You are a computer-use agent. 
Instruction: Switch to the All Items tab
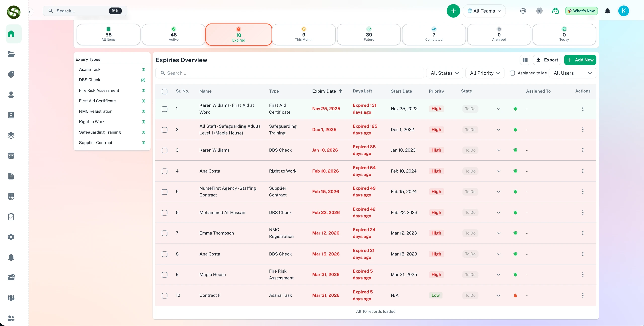108,34
